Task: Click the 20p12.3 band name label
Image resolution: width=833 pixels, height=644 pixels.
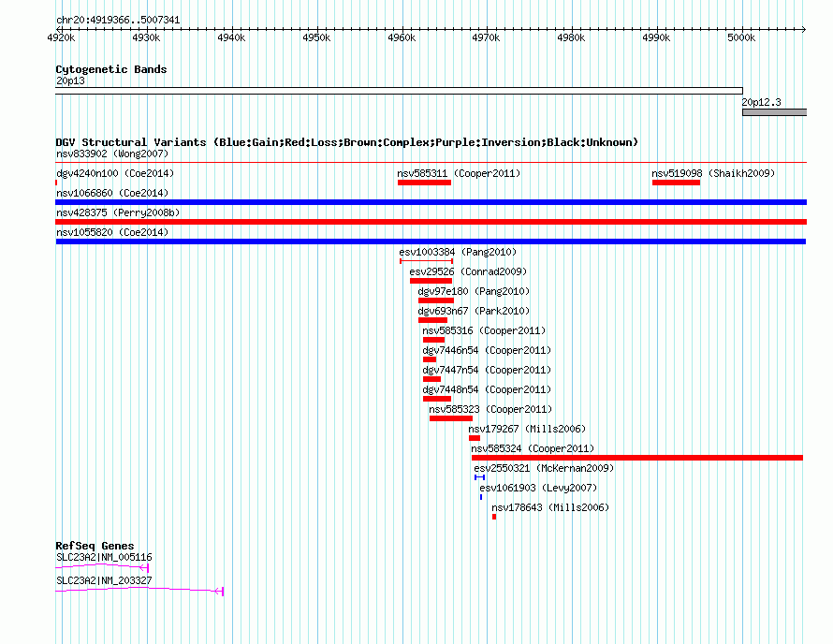Action: 761,103
